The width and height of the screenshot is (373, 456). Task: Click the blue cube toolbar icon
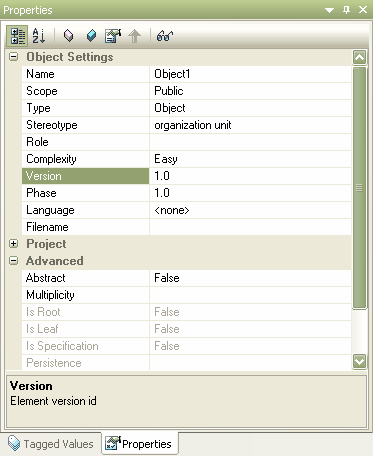(x=91, y=36)
